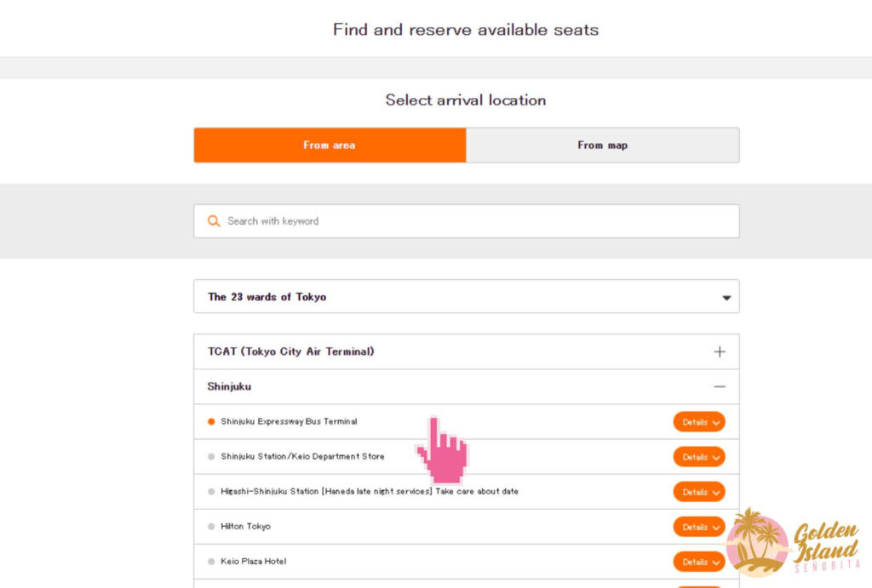Select Shinjuku Expressway Bus Terminal radio dot

(211, 422)
